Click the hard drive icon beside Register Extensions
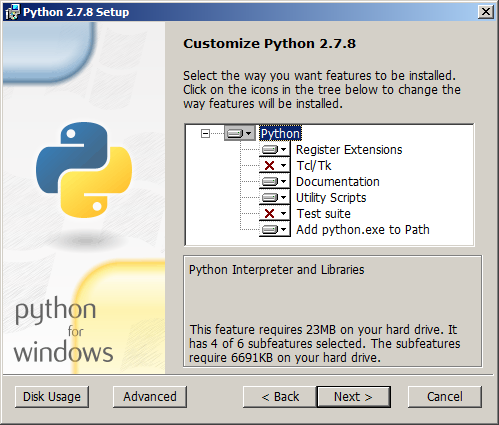The width and height of the screenshot is (499, 425). 270,150
